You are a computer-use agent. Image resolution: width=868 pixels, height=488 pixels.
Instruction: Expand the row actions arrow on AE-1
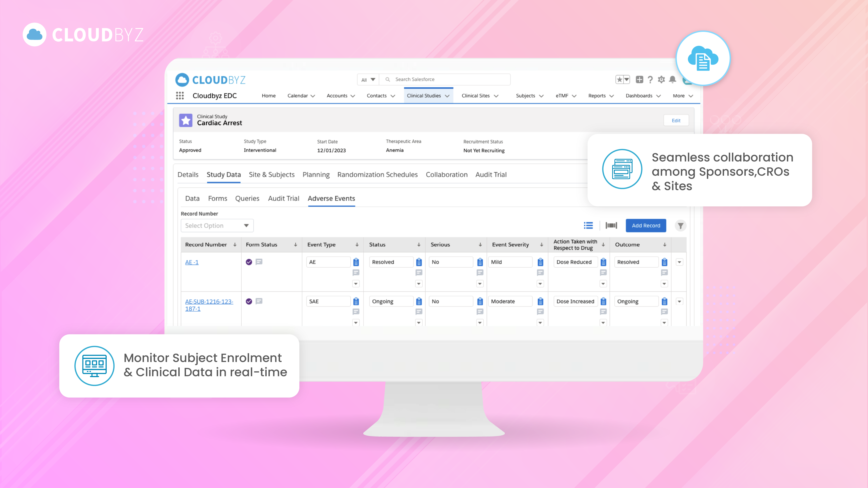(679, 262)
